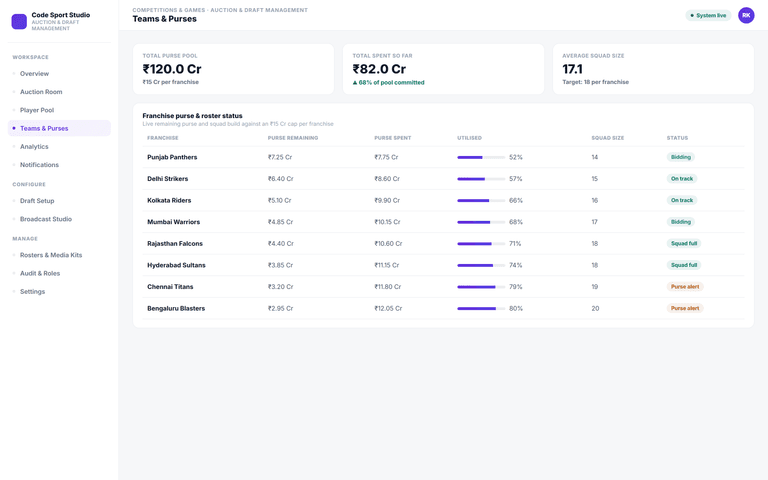Sort by Franchise column header

pos(163,138)
